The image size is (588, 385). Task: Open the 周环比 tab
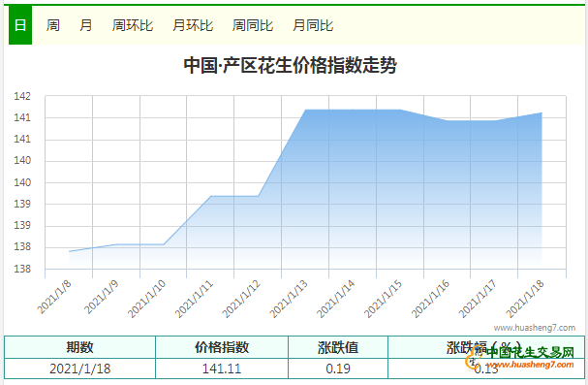pos(133,25)
